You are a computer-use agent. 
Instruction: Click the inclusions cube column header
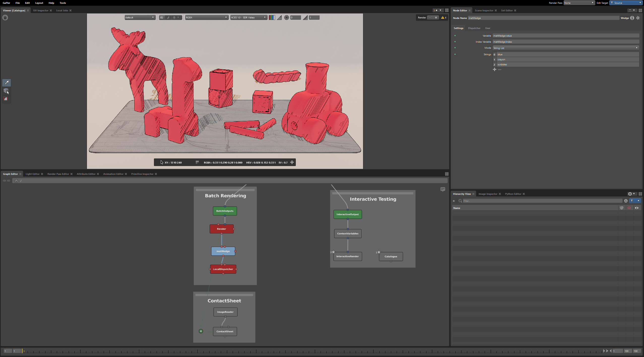coord(622,208)
